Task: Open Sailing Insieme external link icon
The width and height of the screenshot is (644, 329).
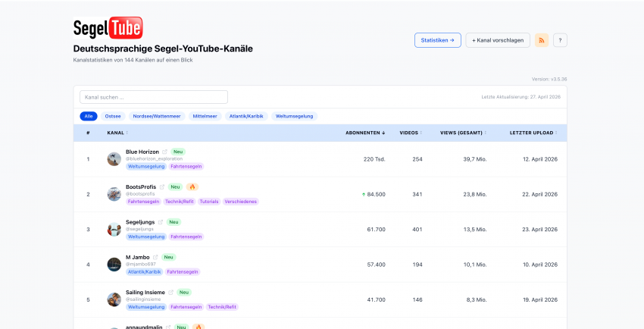Action: [171, 292]
